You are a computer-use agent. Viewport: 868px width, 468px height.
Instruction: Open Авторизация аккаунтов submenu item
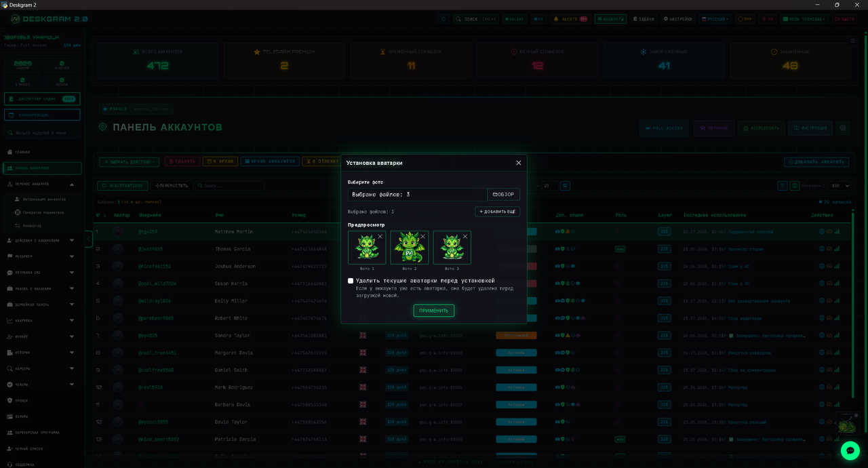[x=46, y=199]
